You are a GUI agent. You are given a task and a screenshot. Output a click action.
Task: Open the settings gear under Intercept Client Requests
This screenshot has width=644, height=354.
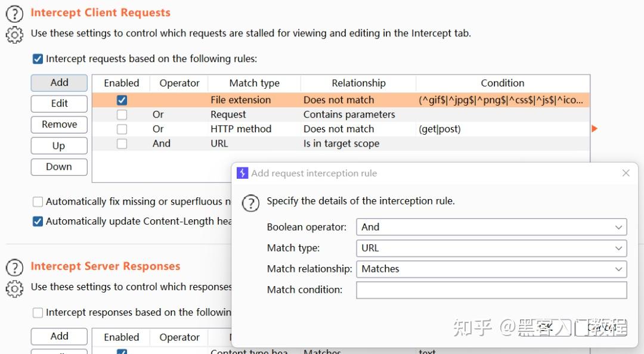coord(14,34)
